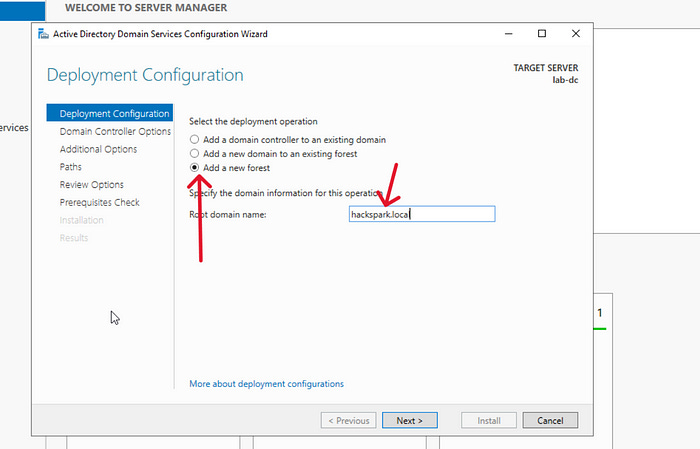Viewport: 700px width, 449px height.
Task: Minimize the configuration wizard window
Action: tap(508, 34)
